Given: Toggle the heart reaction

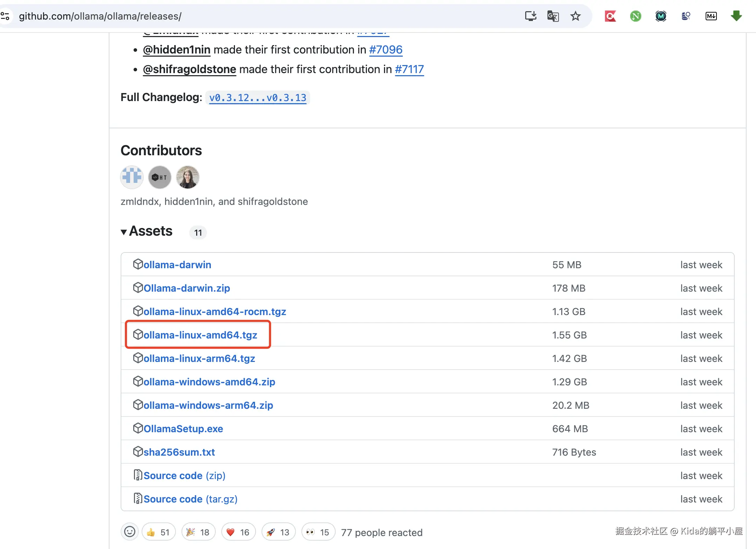Looking at the screenshot, I should tap(238, 532).
